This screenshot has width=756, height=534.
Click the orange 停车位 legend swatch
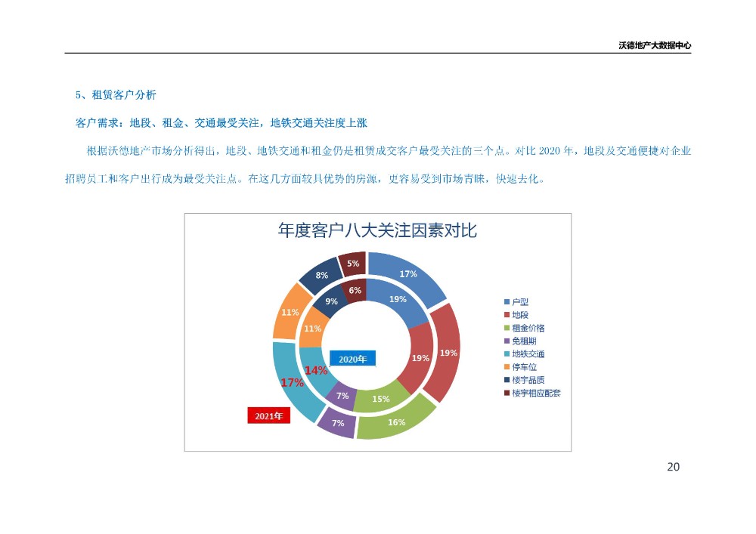[x=507, y=367]
